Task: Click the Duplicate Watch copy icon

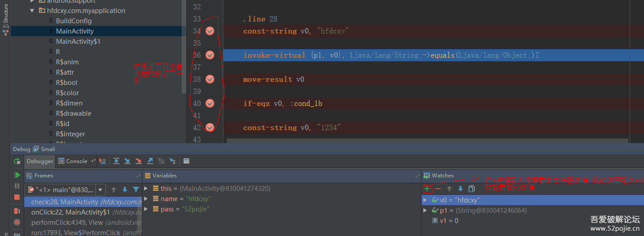Action: (472, 189)
